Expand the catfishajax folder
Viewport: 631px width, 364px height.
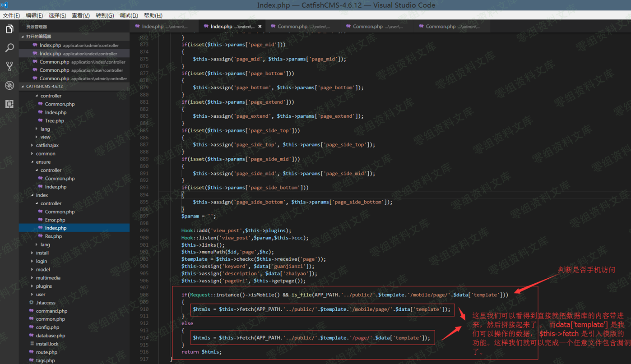tap(47, 145)
